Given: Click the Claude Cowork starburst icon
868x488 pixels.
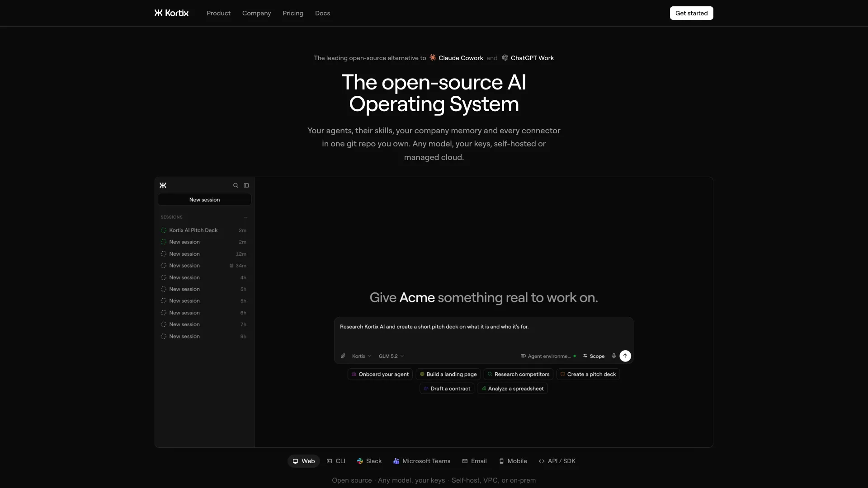Looking at the screenshot, I should click(433, 58).
